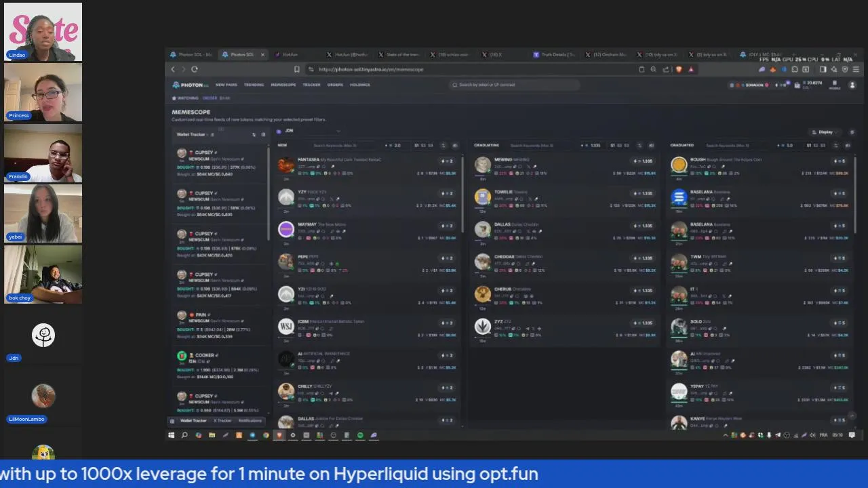Open taskbar search magnifier
868x488 pixels.
184,435
